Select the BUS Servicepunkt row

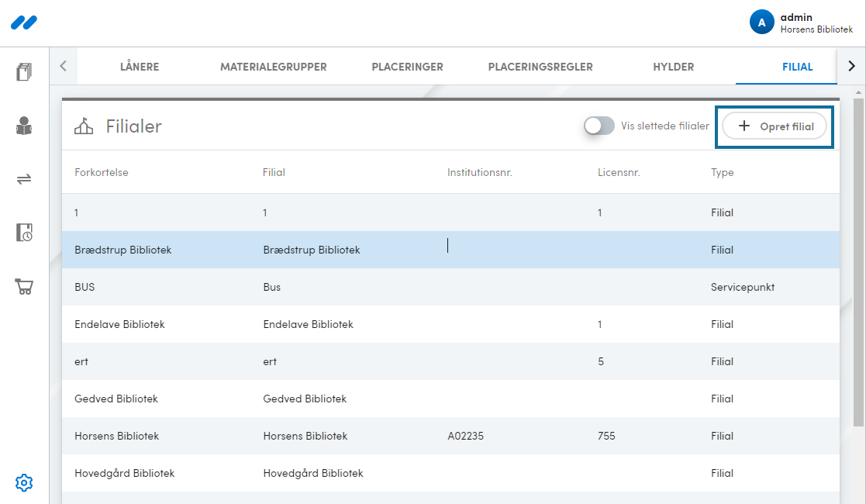[x=450, y=287]
